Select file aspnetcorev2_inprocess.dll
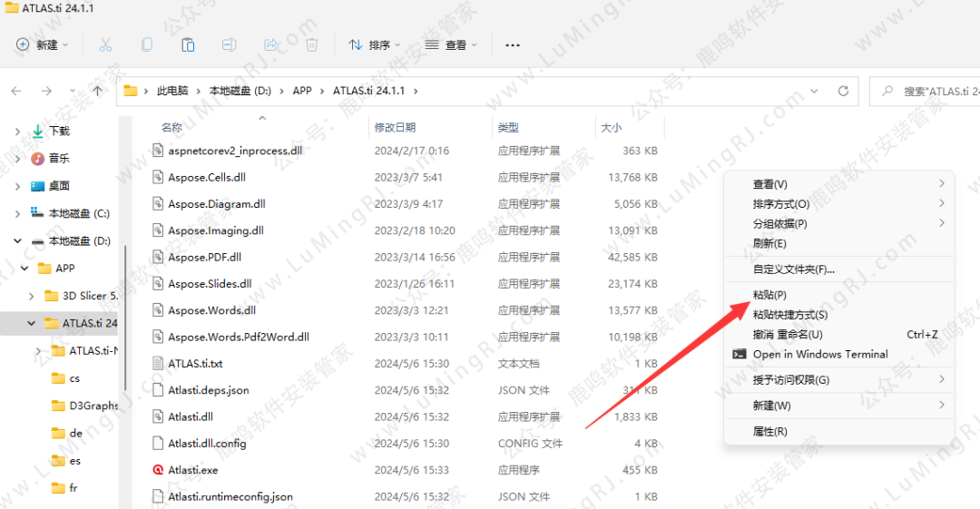 pyautogui.click(x=235, y=151)
